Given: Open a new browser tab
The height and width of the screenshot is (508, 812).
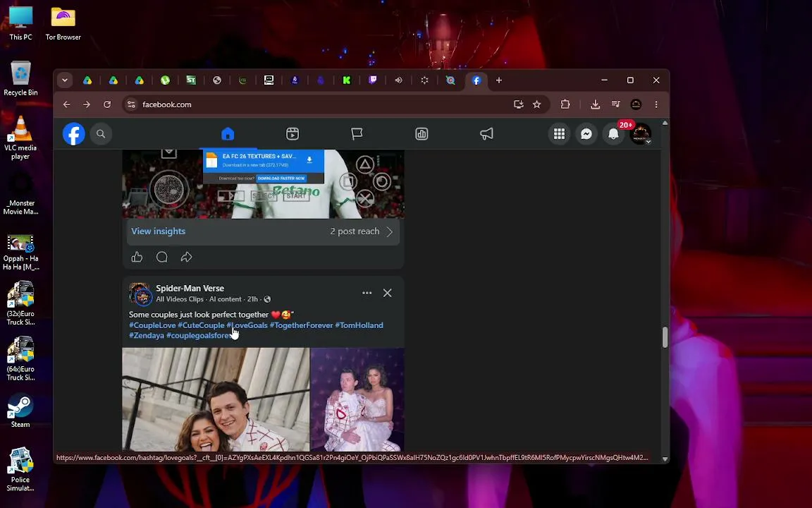Looking at the screenshot, I should point(499,80).
